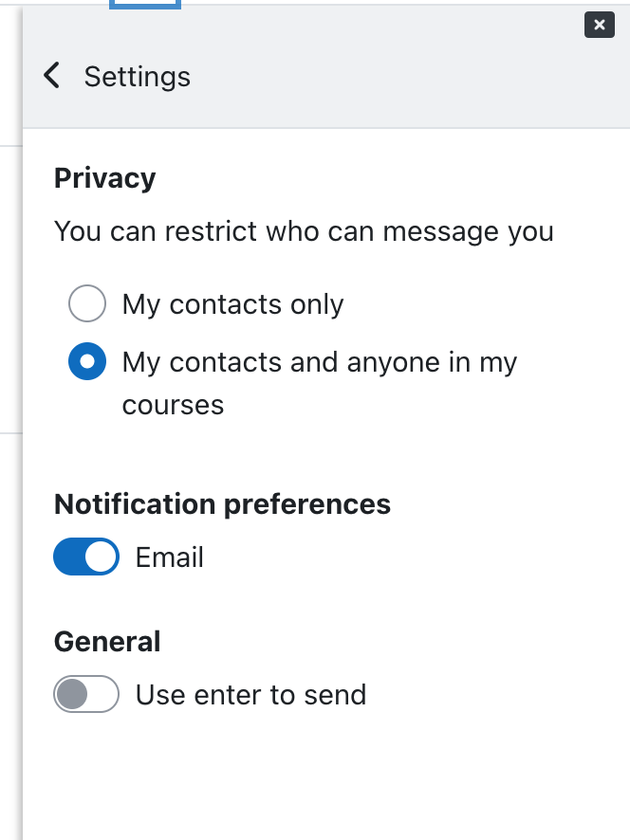The height and width of the screenshot is (840, 630).
Task: Close the messaging drawer with the X icon
Action: tap(600, 25)
